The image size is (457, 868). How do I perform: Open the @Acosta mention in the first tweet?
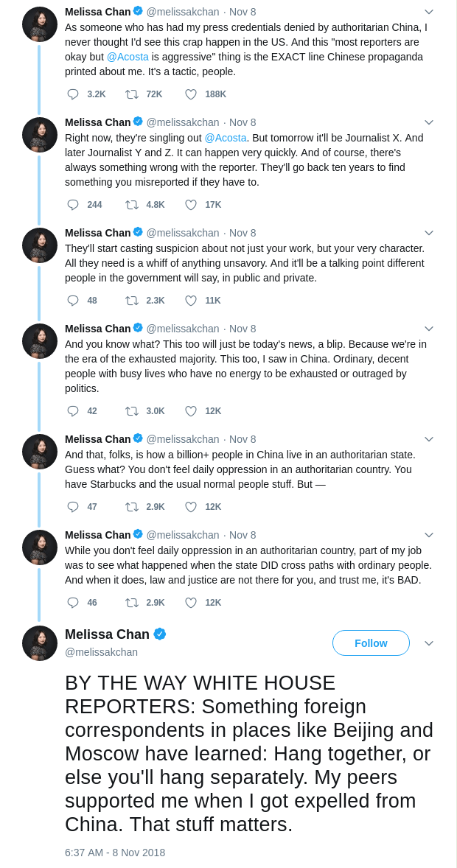pos(128,57)
